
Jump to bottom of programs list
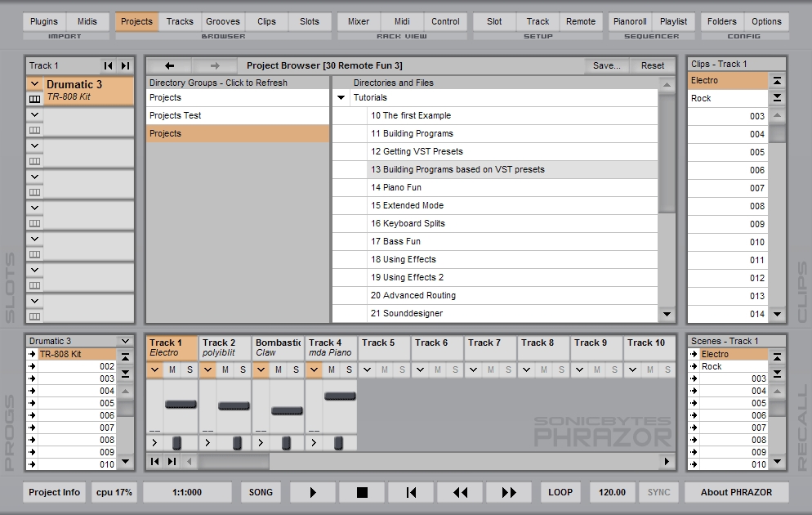(125, 373)
